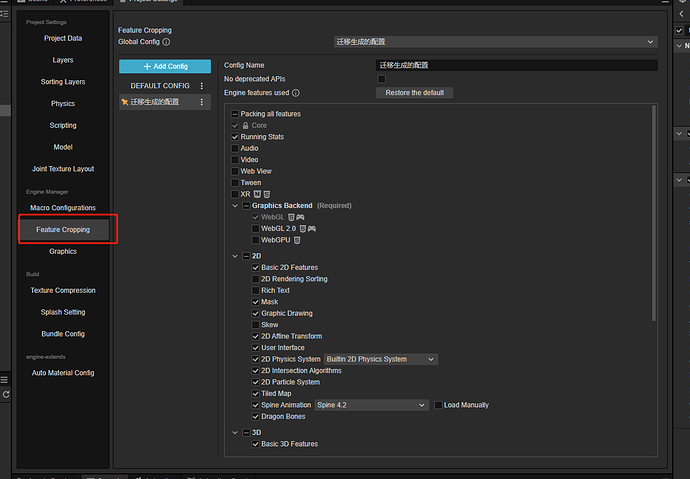Image resolution: width=690 pixels, height=479 pixels.
Task: Enable the Video feature checkbox
Action: [235, 160]
